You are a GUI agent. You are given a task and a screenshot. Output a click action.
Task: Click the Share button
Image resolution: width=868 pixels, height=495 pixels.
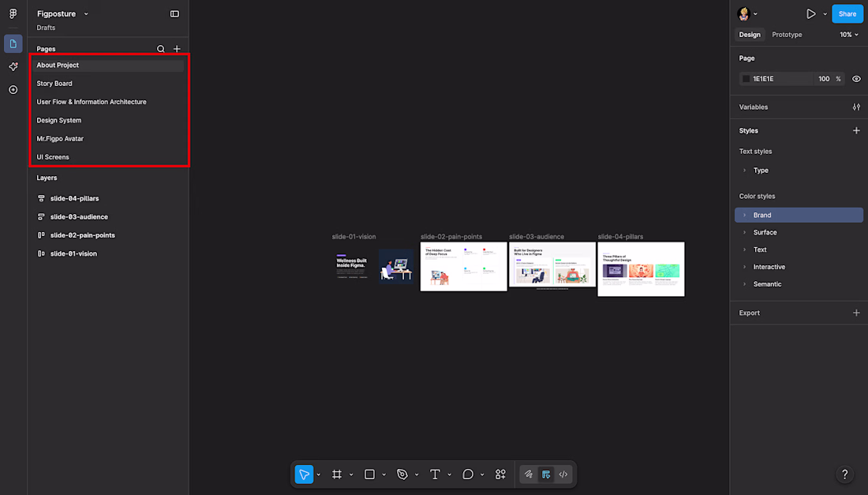(847, 14)
